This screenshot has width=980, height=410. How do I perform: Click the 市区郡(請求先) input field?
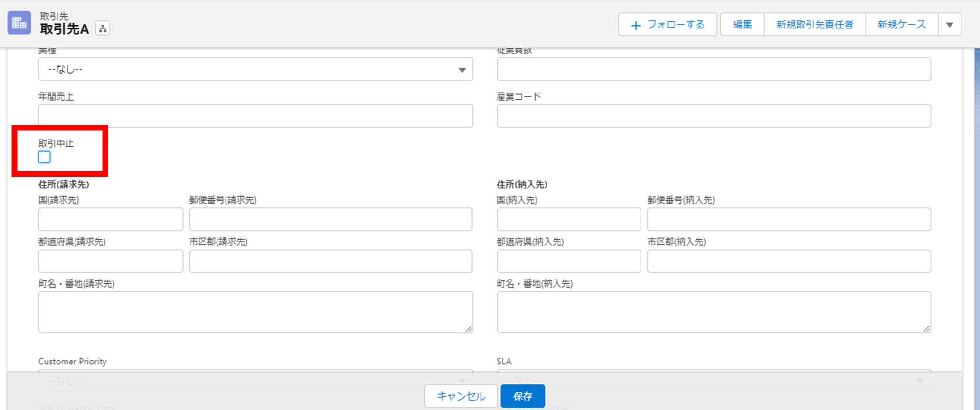click(331, 261)
